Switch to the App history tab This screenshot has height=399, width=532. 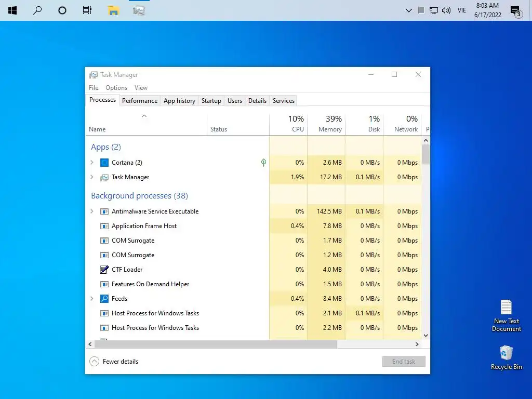pyautogui.click(x=179, y=101)
